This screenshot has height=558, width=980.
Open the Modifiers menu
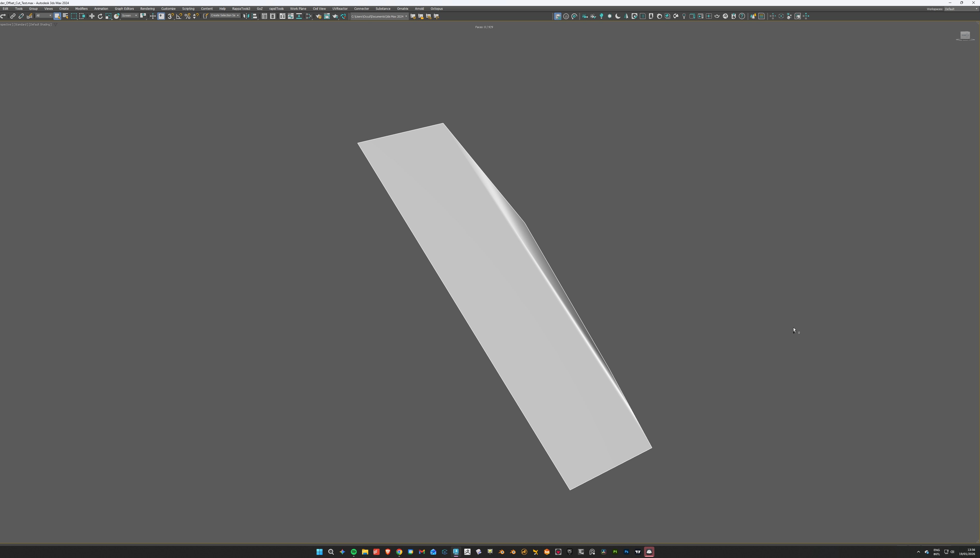(x=81, y=9)
